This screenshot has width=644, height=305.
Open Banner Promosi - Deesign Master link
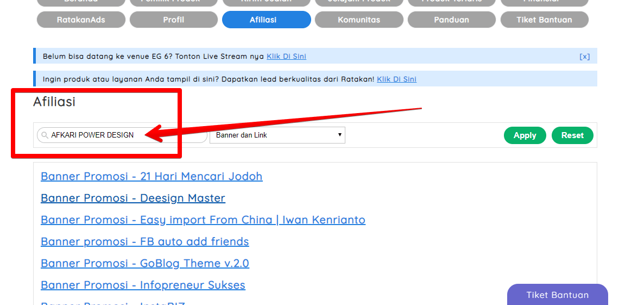[133, 198]
